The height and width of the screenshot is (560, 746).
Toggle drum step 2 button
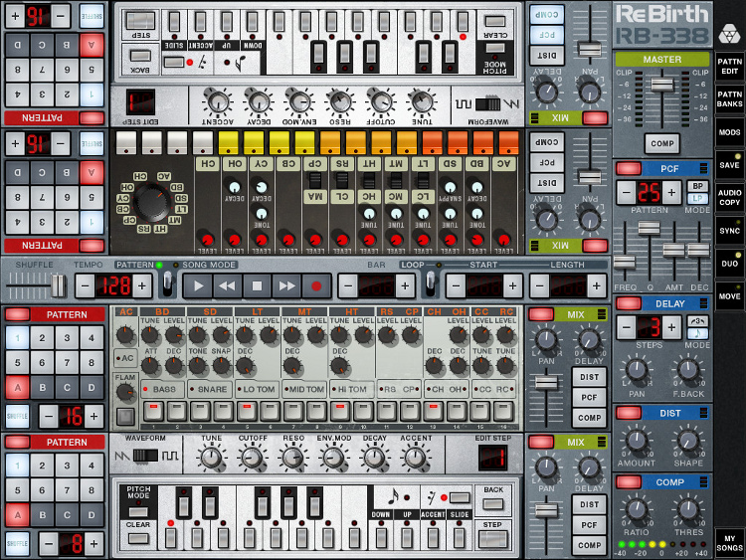coord(176,411)
